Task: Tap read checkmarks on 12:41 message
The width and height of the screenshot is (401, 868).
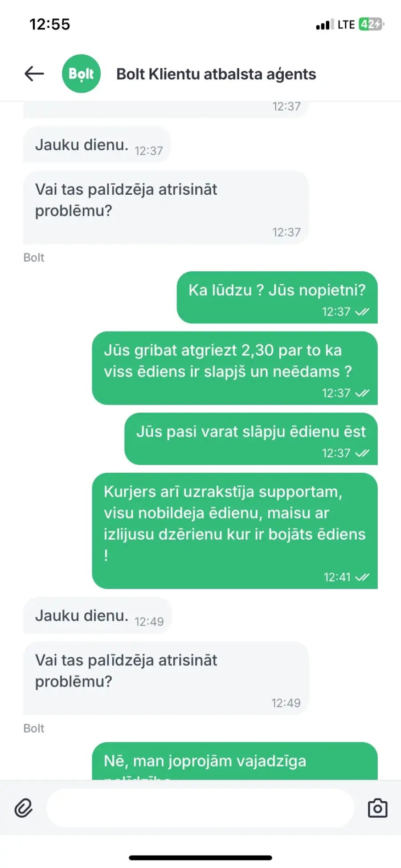Action: point(362,577)
